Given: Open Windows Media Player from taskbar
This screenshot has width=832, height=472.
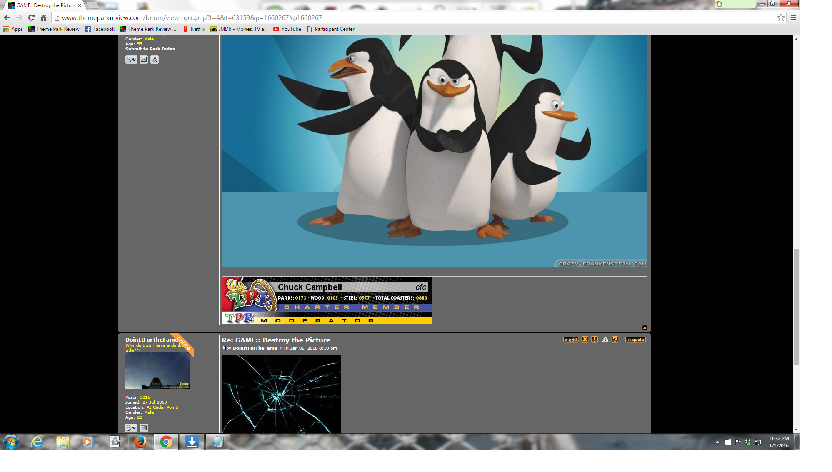Looking at the screenshot, I should click(88, 442).
